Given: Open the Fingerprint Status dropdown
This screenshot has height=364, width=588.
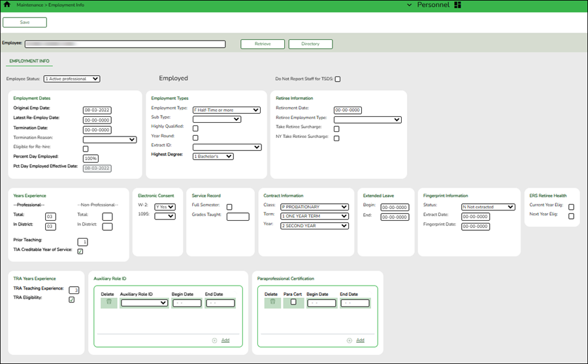Looking at the screenshot, I should (x=488, y=207).
